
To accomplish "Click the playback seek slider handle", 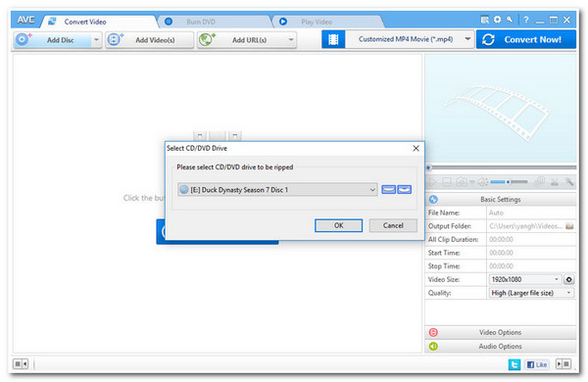I will [x=429, y=167].
